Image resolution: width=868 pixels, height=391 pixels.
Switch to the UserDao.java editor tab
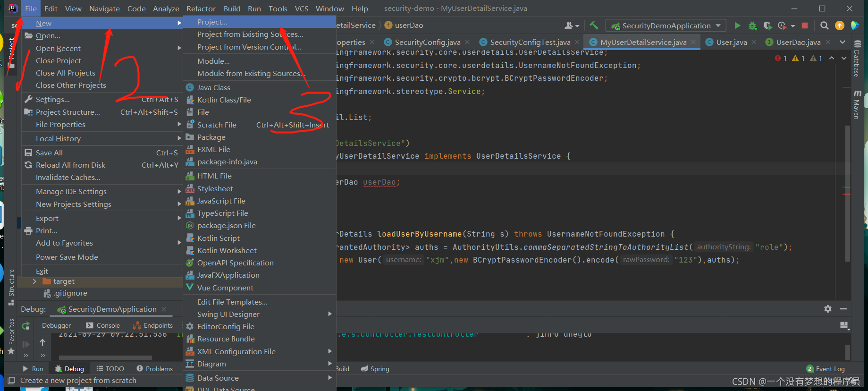pos(798,42)
